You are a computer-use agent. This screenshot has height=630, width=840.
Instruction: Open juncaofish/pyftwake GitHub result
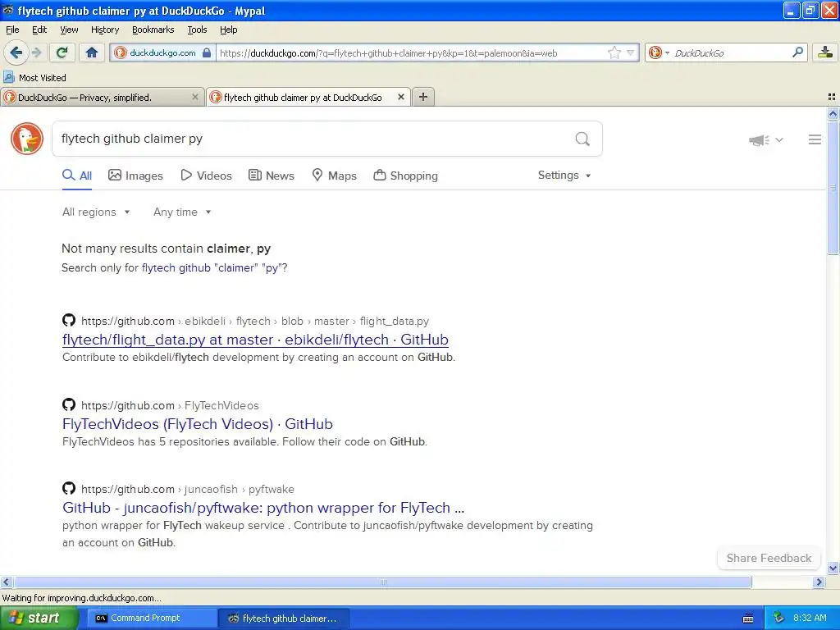point(263,508)
